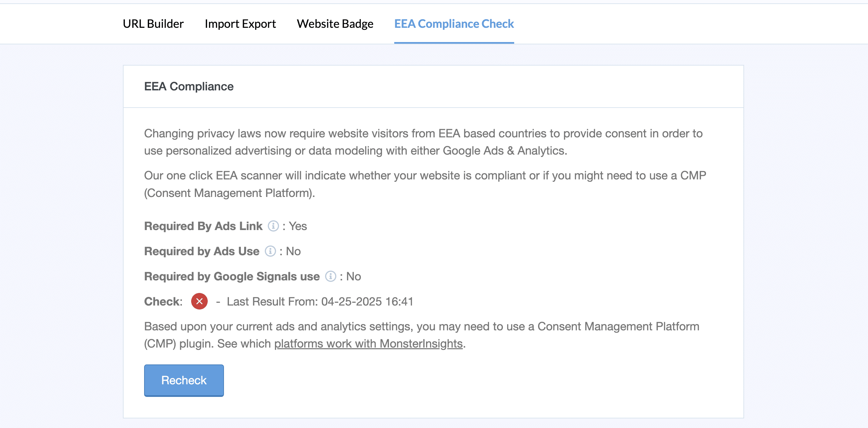The image size is (868, 428).
Task: Click info icon beside Required by Ads Use
Action: coord(270,251)
